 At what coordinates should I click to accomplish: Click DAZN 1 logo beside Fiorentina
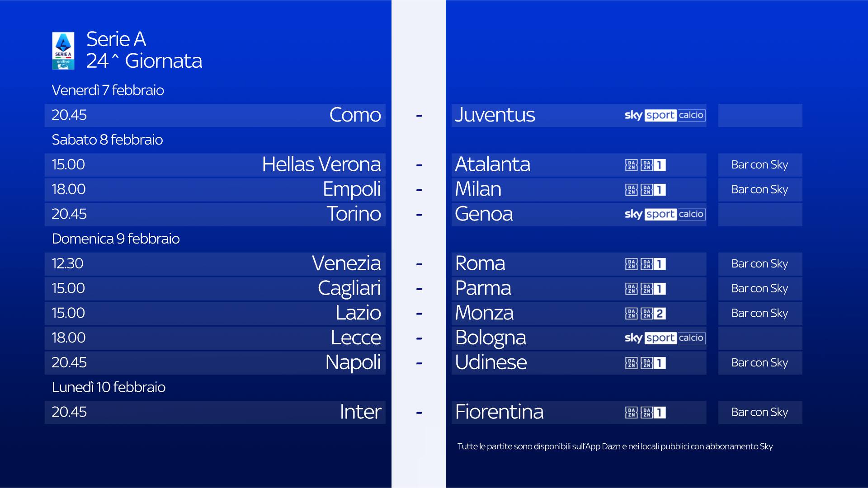pos(646,412)
